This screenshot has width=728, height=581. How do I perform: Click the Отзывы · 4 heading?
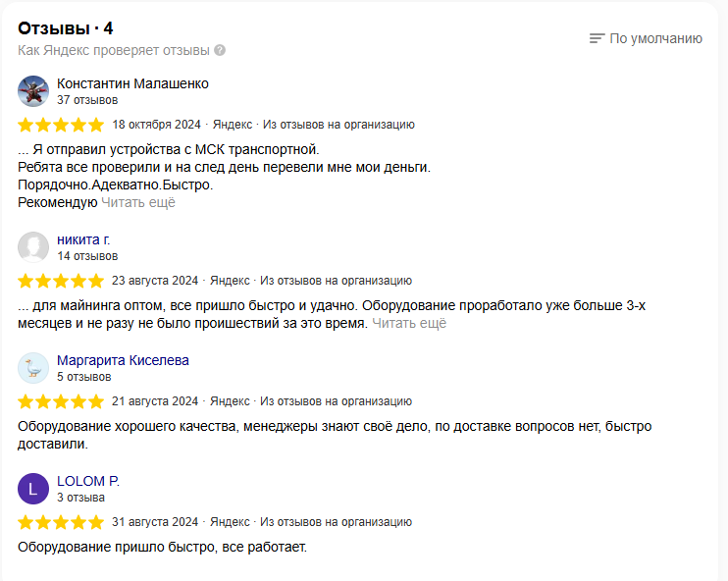point(66,26)
